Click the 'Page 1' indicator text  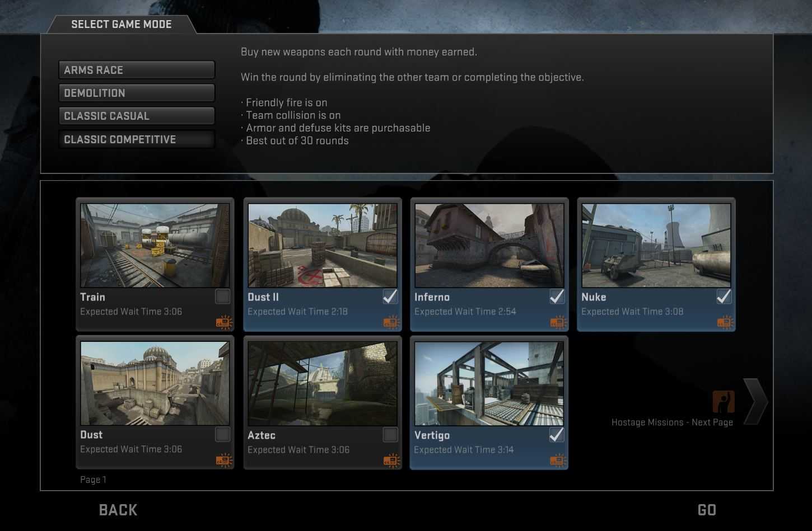(93, 480)
